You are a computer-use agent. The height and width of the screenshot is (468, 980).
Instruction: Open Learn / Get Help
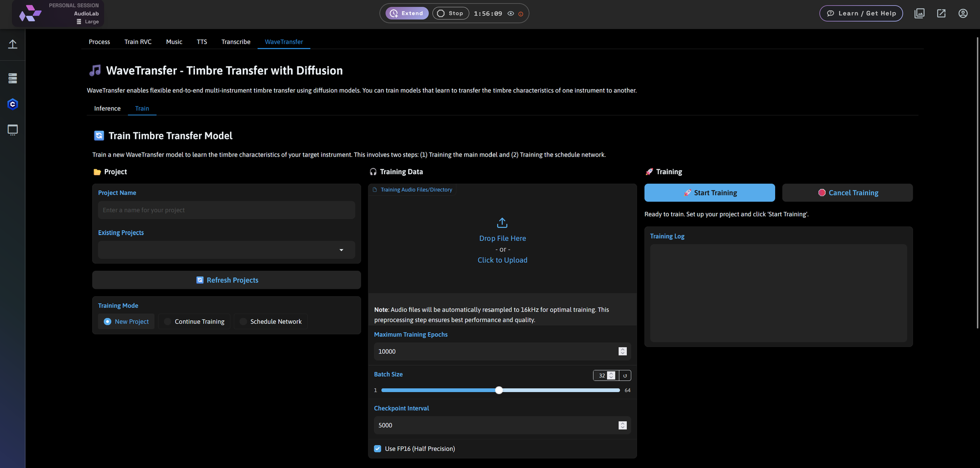(861, 13)
